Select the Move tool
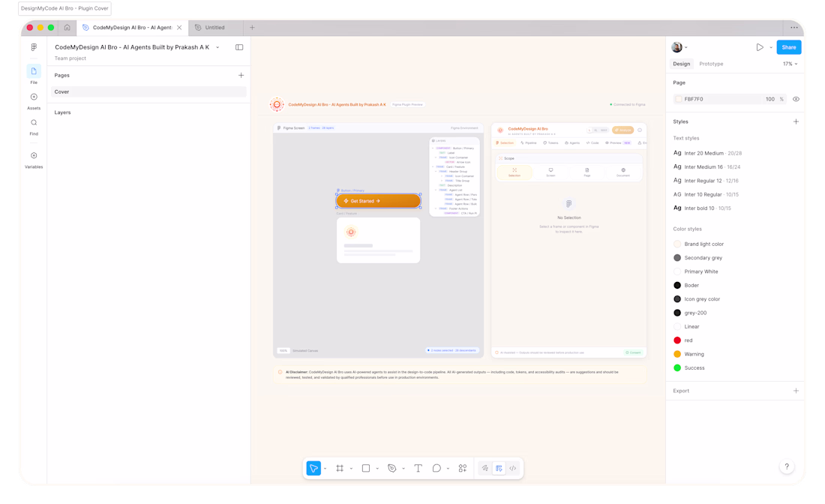This screenshot has height=504, width=825. tap(313, 468)
